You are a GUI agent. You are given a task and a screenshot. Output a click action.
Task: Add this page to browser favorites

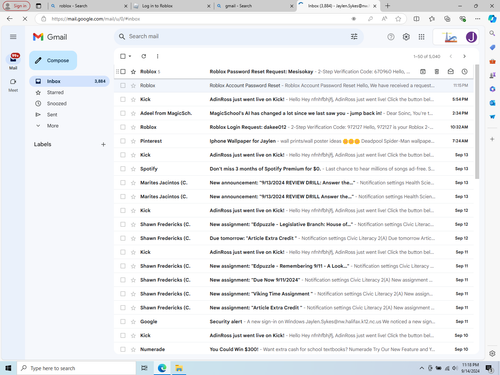click(x=398, y=19)
